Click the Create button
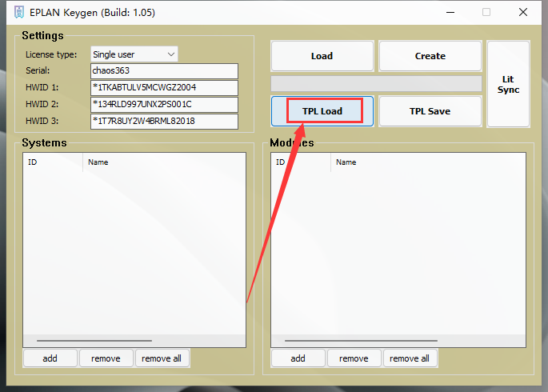548x392 pixels. coord(430,56)
